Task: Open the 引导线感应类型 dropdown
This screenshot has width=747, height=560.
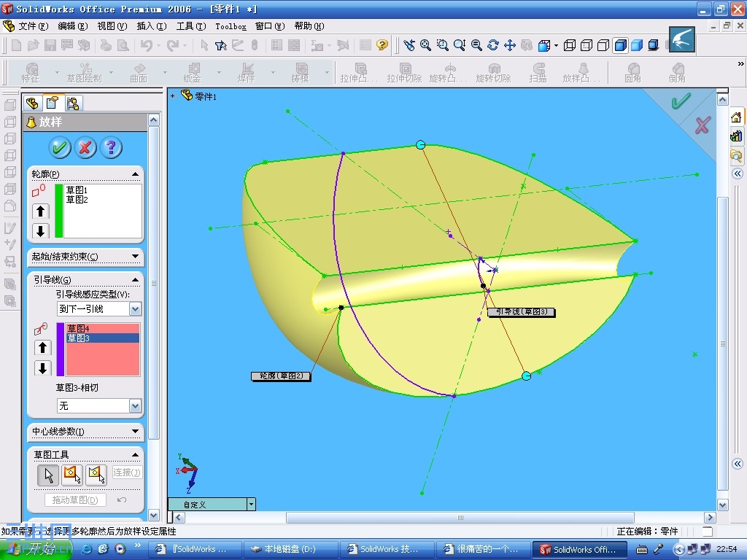Action: 135,309
